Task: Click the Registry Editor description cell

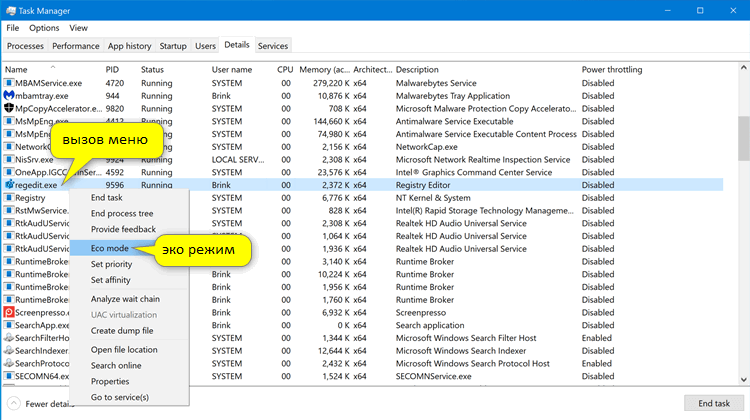Action: click(423, 185)
